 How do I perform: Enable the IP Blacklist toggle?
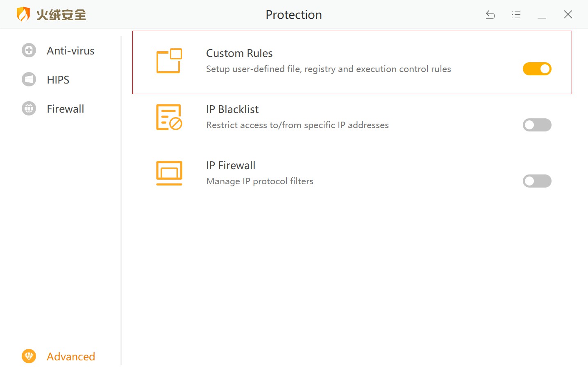537,125
